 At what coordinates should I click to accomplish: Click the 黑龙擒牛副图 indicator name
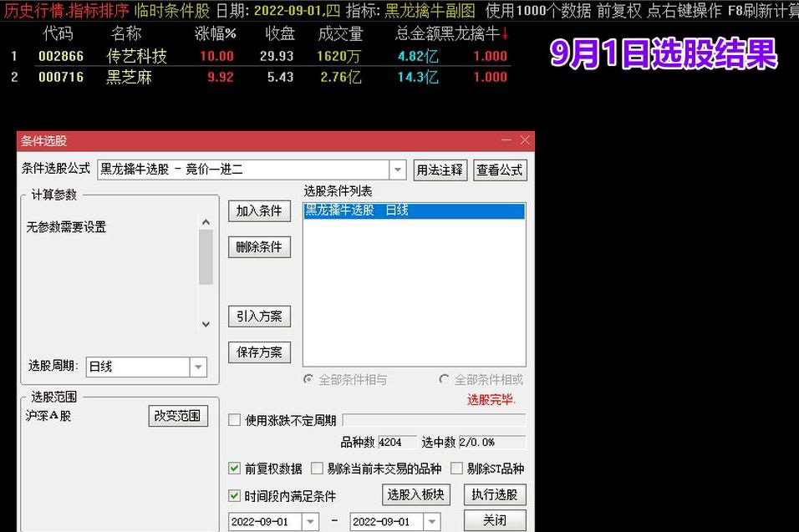430,11
